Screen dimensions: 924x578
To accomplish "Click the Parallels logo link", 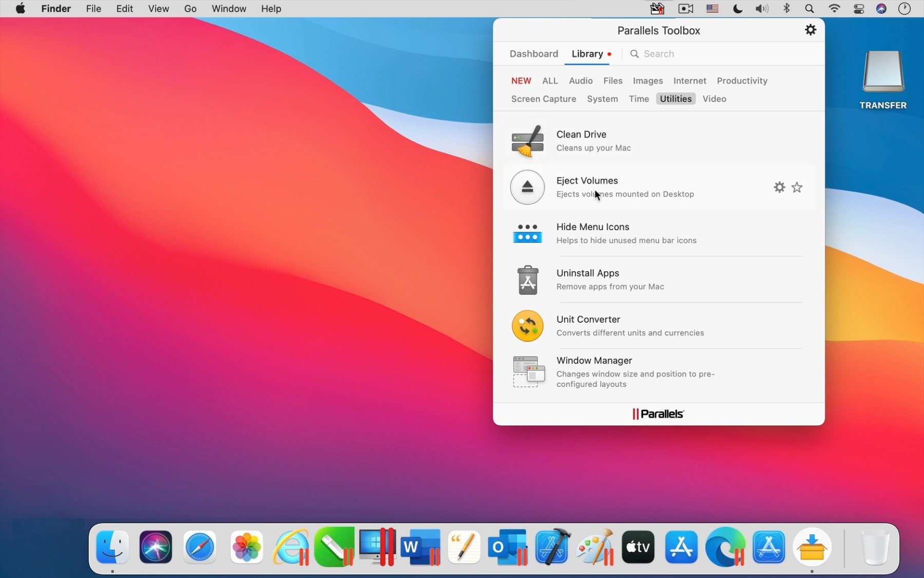I will click(658, 414).
